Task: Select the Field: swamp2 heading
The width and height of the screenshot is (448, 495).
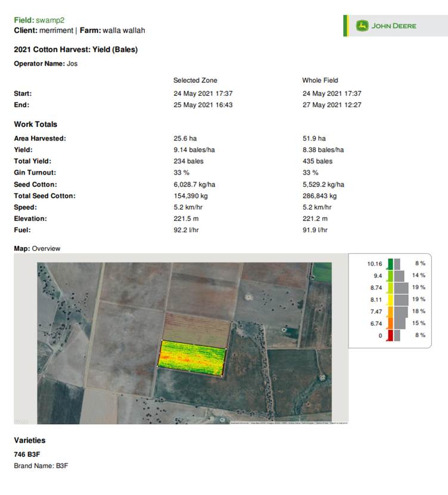Action: (39, 20)
